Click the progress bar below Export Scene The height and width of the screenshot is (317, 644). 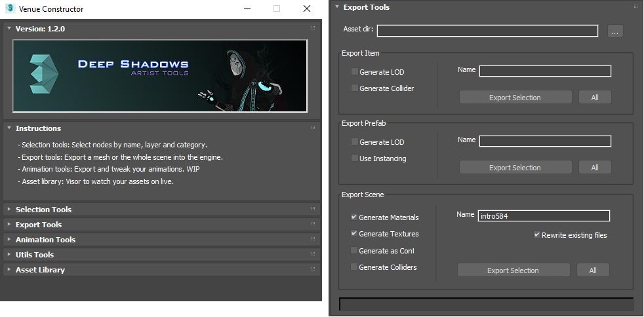point(487,305)
